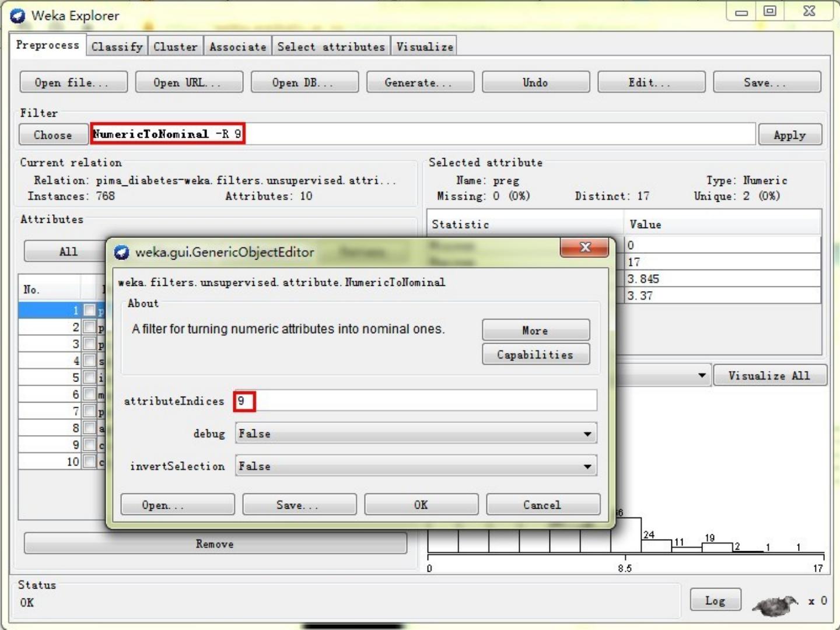The image size is (840, 630).
Task: Switch to the Cluster tab
Action: tap(175, 47)
